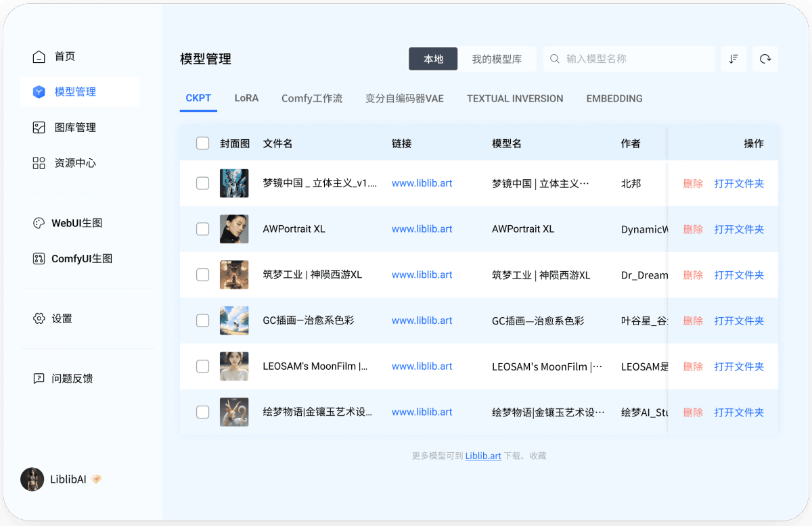The height and width of the screenshot is (526, 812).
Task: Open 资源中心 grid icon in sidebar
Action: click(x=39, y=163)
